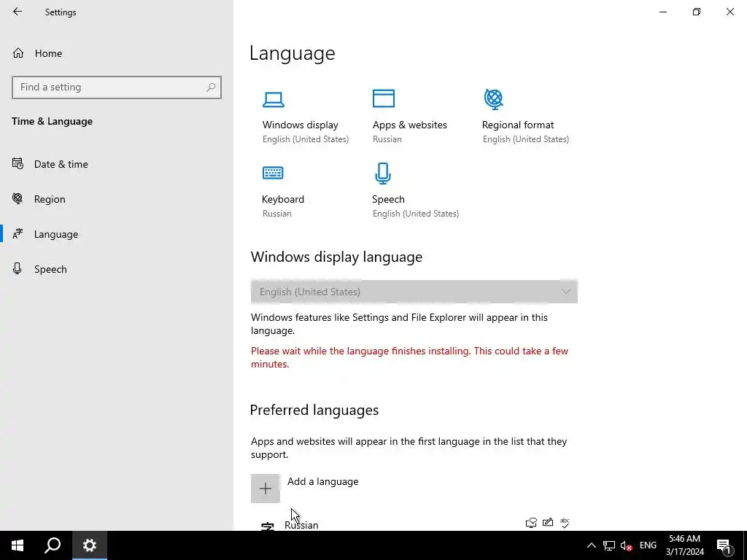
Task: Click the Date & time calendar icon
Action: (18, 164)
